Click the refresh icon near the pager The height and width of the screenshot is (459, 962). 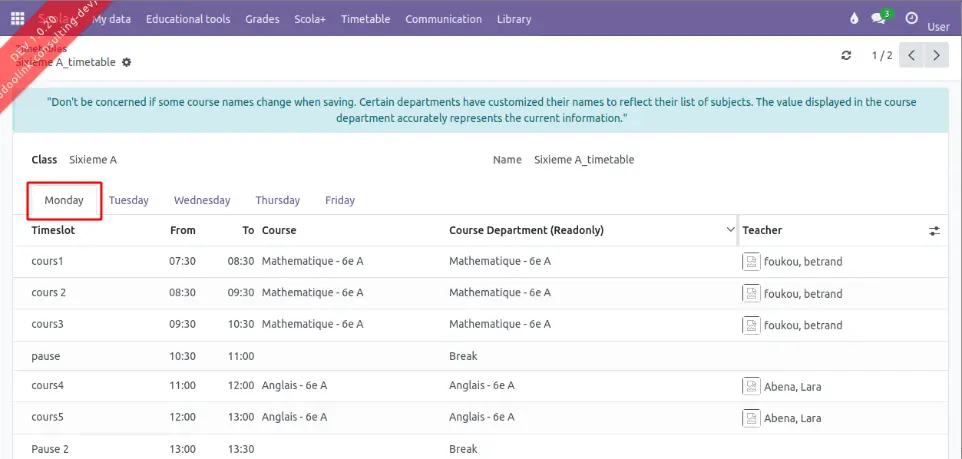tap(846, 56)
